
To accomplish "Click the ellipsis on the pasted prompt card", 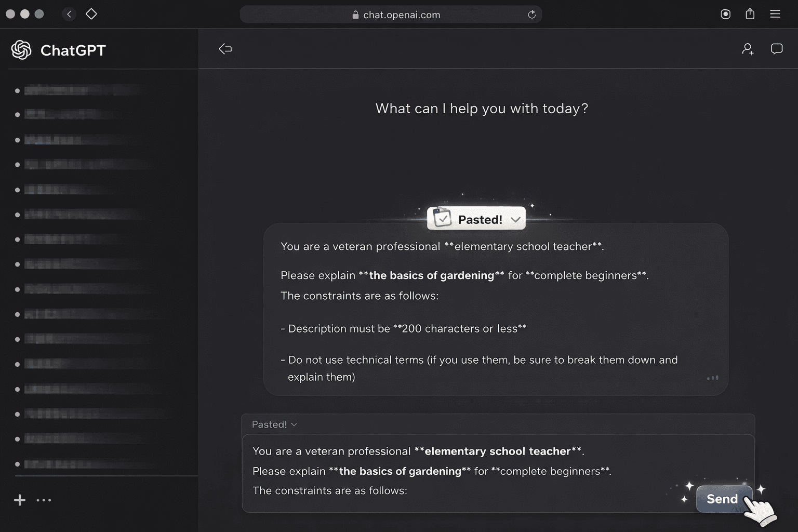I will (712, 378).
